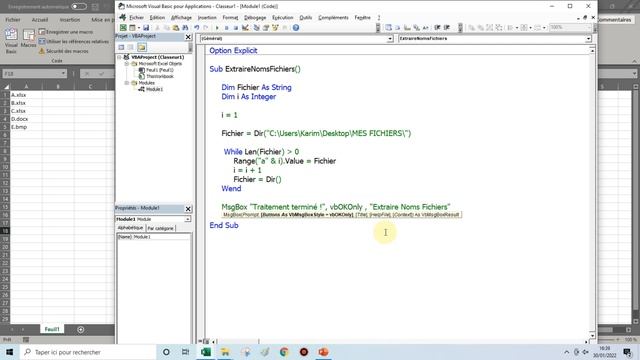Open the Properties Window toolbar icon
Image resolution: width=640 pixels, height=360 pixels.
point(266,28)
